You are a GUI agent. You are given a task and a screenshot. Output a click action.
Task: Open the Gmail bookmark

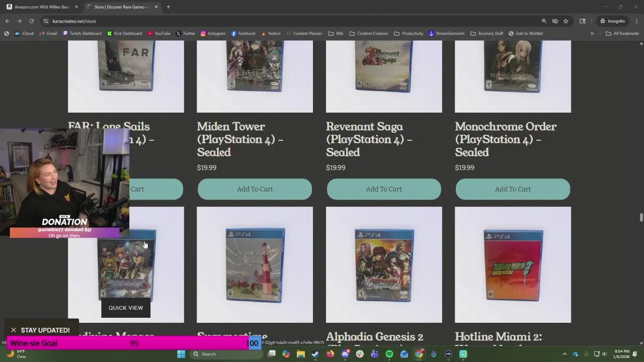point(48,34)
